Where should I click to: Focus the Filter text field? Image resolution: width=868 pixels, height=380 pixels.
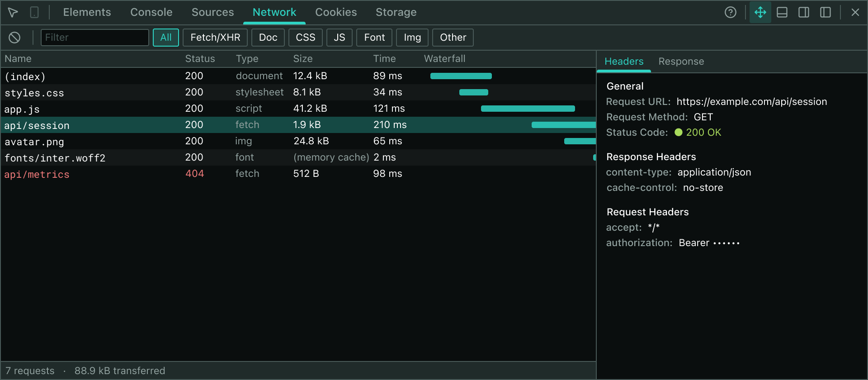pyautogui.click(x=95, y=38)
